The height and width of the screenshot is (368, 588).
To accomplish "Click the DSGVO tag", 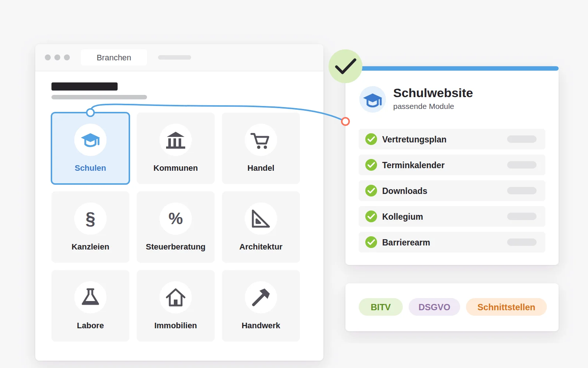I will [434, 307].
